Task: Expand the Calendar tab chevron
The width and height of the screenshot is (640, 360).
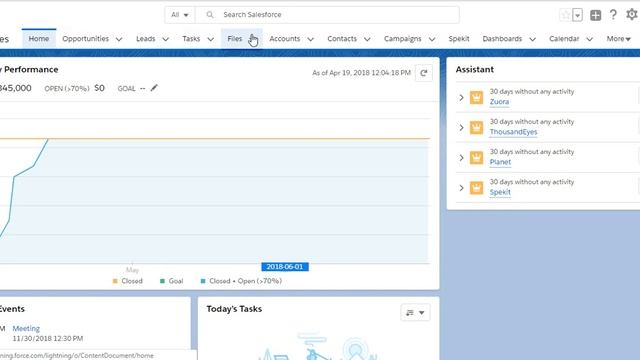Action: coord(589,39)
